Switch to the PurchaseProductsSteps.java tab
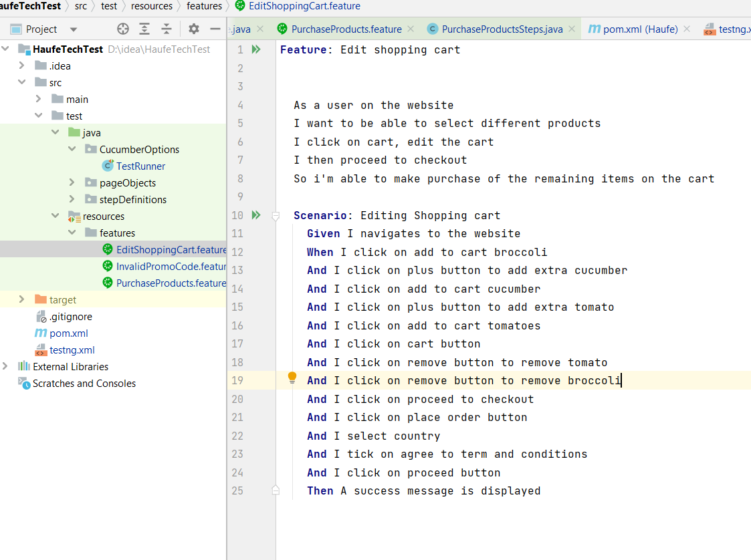Screen dimensions: 751x560 (x=503, y=29)
